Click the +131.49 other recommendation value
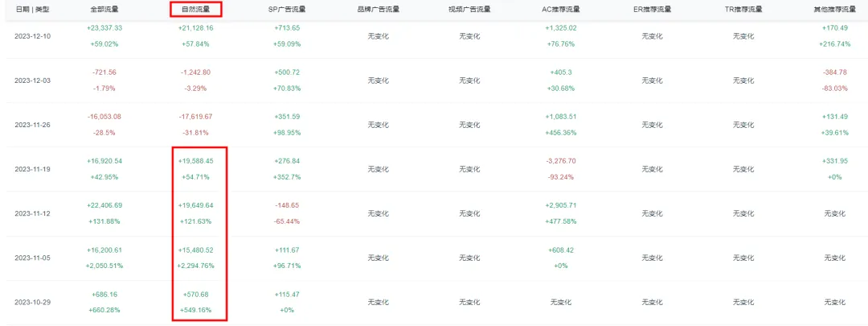This screenshot has height=326, width=868. coord(835,117)
